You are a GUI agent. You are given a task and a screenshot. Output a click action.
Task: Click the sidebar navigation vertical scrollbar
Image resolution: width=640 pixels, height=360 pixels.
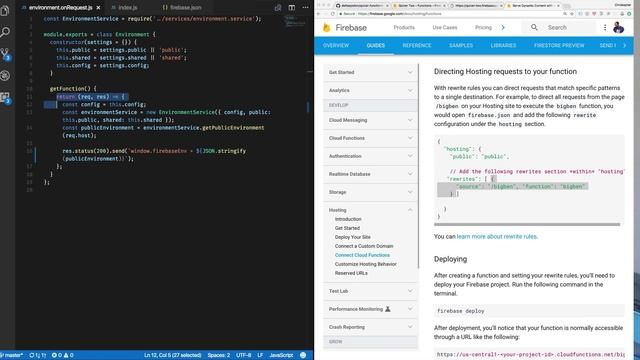(x=418, y=166)
